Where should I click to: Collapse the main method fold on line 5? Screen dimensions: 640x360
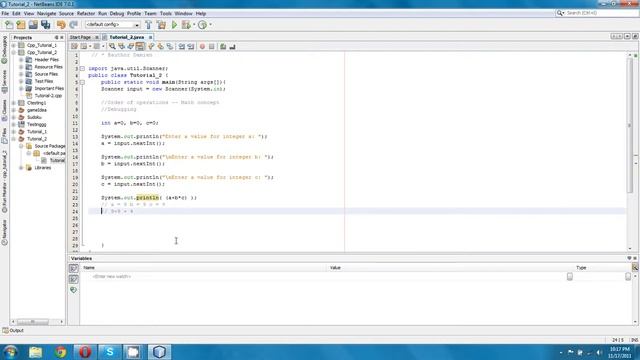tap(82, 82)
